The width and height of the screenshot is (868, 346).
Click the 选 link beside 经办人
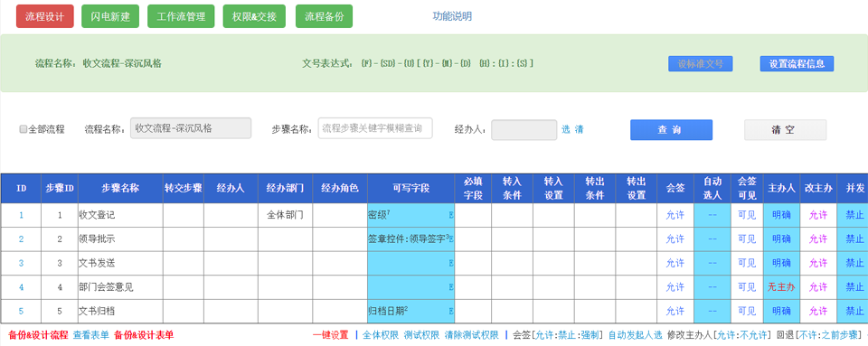coord(566,129)
